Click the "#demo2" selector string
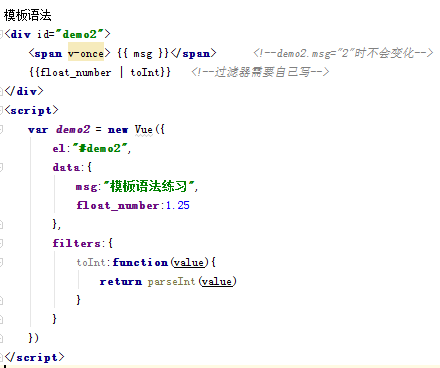Viewport: 440px width, 368px height. [x=101, y=148]
